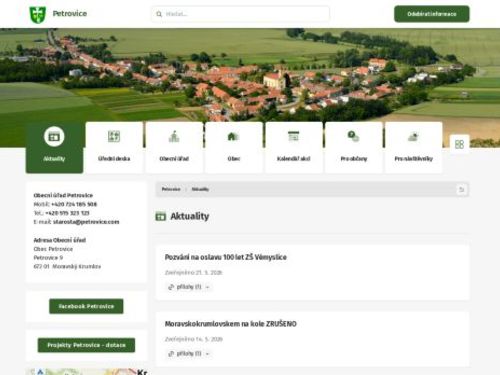Open article Moravskokrumlovskem na kole ZRUŠENO
The height and width of the screenshot is (375, 500).
tap(231, 324)
